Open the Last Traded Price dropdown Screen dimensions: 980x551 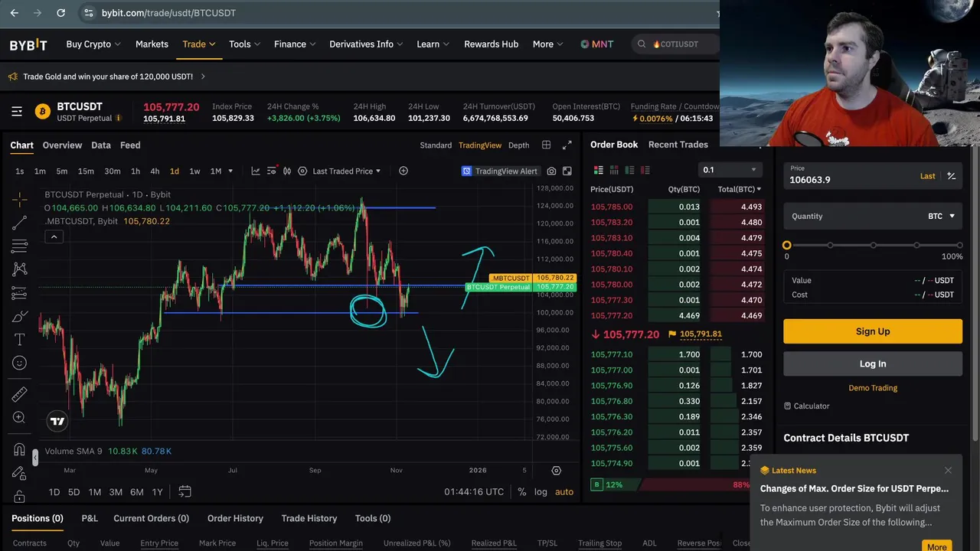point(346,171)
